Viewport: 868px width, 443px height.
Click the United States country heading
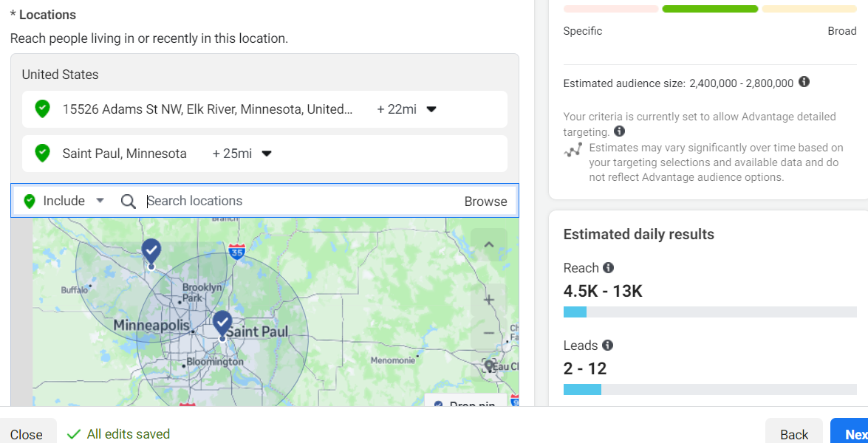click(61, 75)
